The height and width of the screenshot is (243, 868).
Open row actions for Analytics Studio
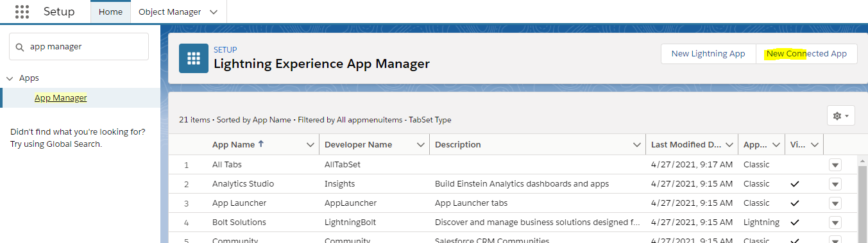tap(835, 184)
